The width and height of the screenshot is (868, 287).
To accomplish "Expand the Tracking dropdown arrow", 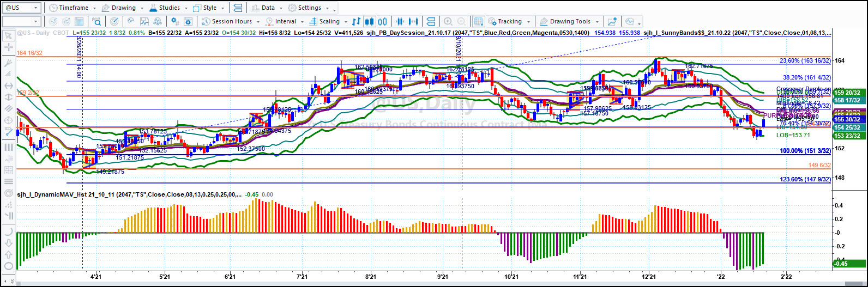I will point(528,22).
